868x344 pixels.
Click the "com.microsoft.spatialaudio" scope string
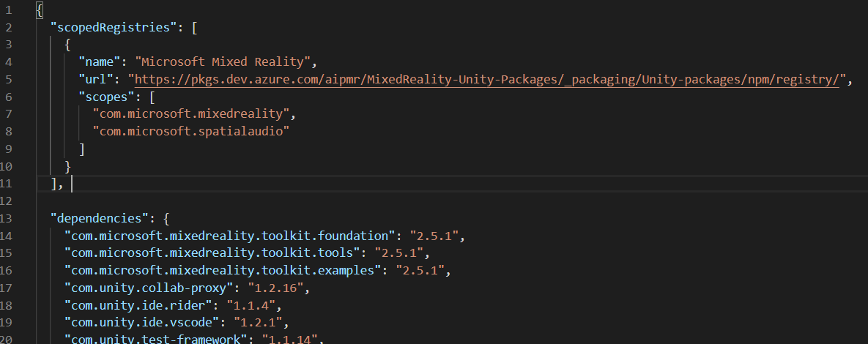(191, 131)
